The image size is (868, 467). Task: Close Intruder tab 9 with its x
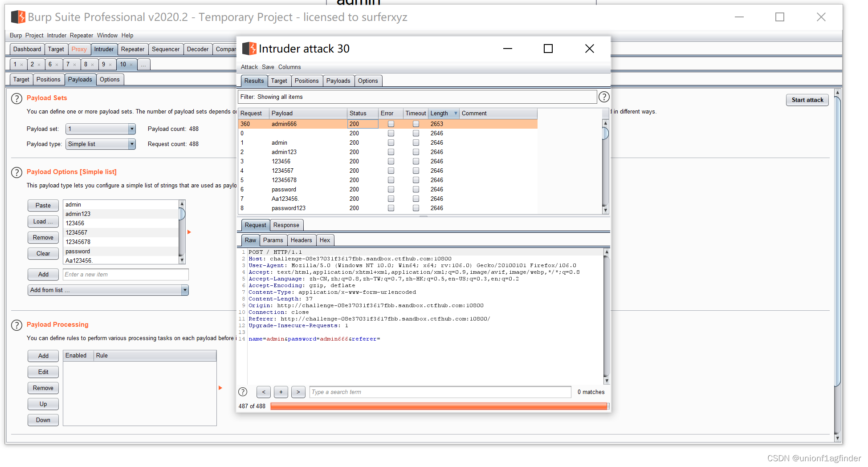coord(110,65)
